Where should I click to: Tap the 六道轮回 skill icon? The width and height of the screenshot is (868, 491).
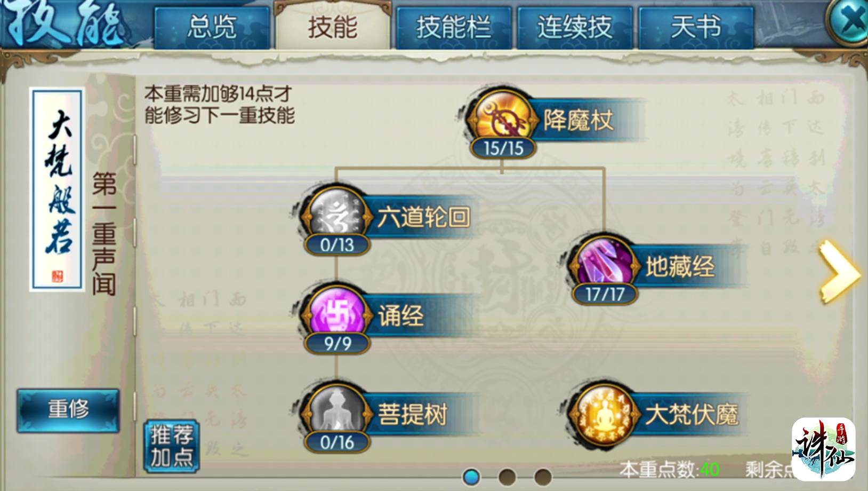(x=336, y=215)
